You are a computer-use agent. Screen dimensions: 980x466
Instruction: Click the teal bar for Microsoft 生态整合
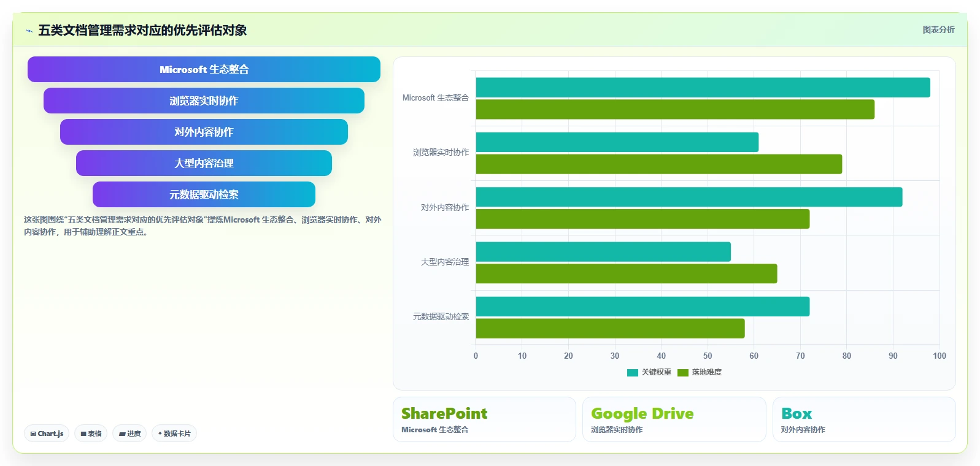click(x=703, y=87)
